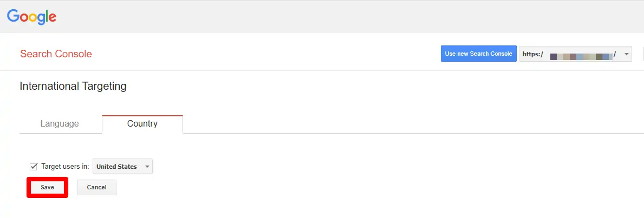Open the https property selector dropdown
This screenshot has height=218, width=644.
(575, 54)
